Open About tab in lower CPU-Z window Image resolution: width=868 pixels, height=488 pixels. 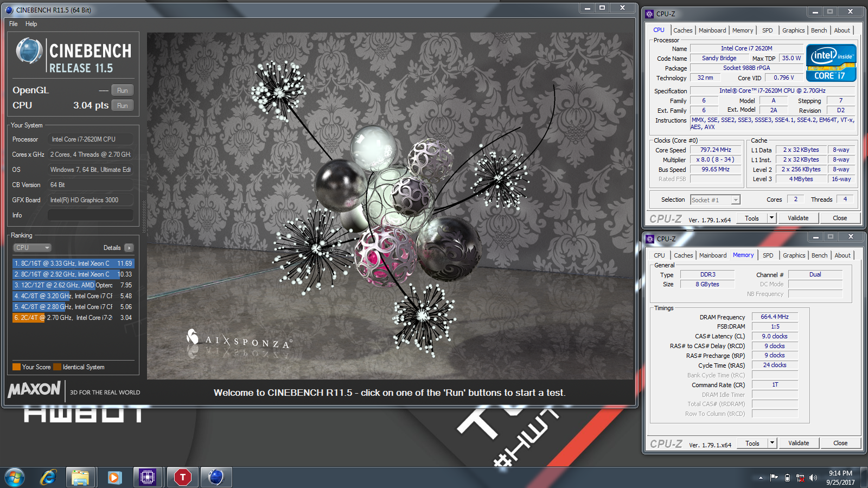843,255
